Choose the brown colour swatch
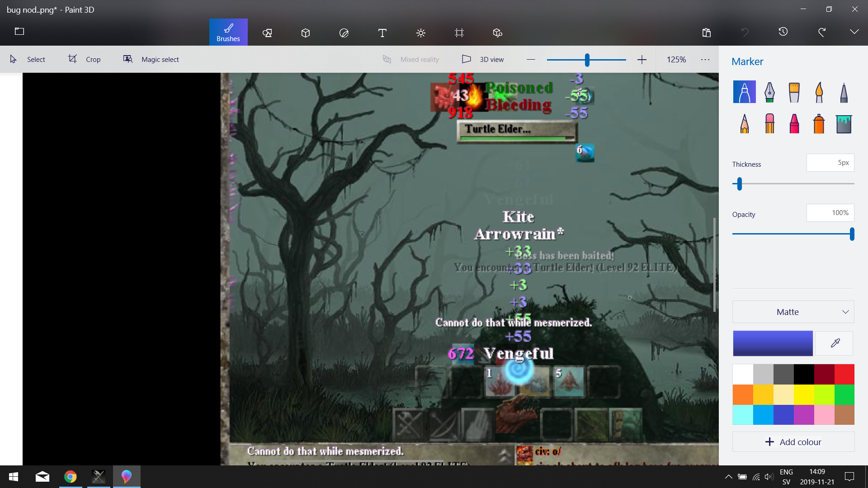Image resolution: width=868 pixels, height=488 pixels. coord(844,415)
